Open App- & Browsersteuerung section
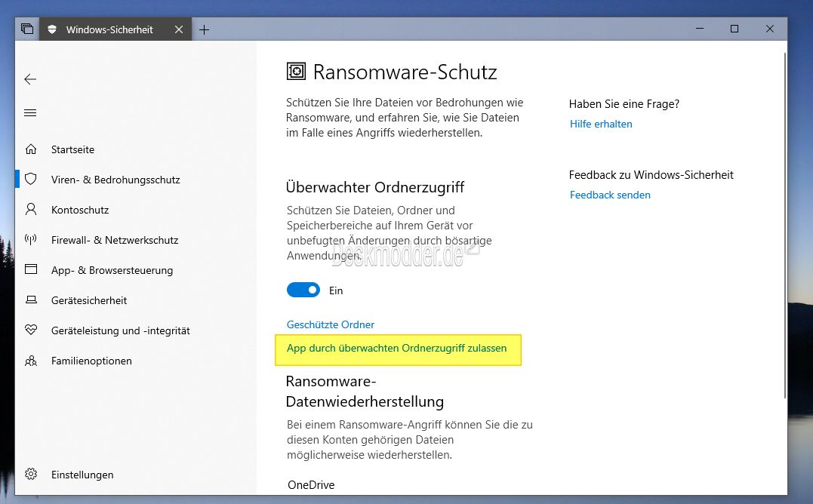 [112, 270]
